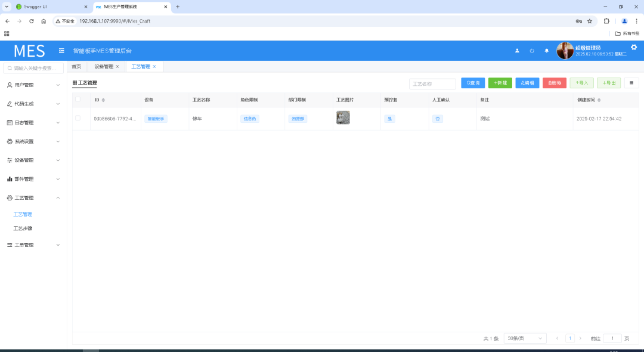Click the bell notification icon in header
The height and width of the screenshot is (352, 644).
pyautogui.click(x=547, y=51)
